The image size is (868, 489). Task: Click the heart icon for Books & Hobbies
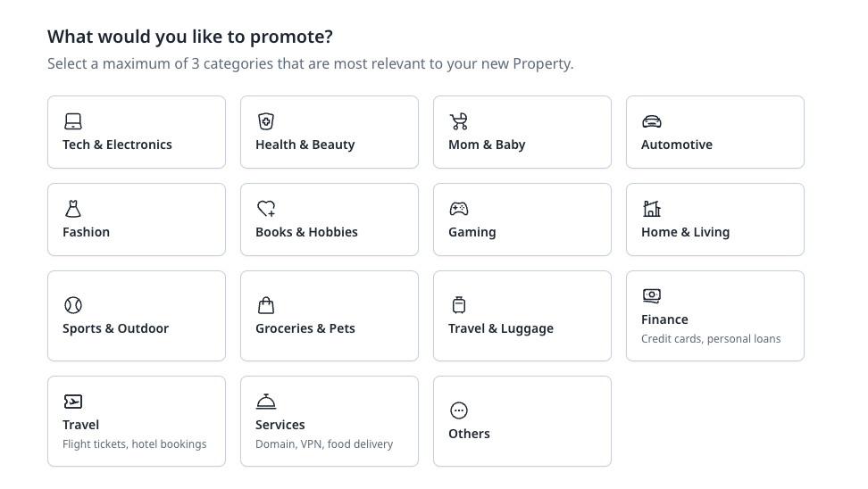click(x=266, y=209)
